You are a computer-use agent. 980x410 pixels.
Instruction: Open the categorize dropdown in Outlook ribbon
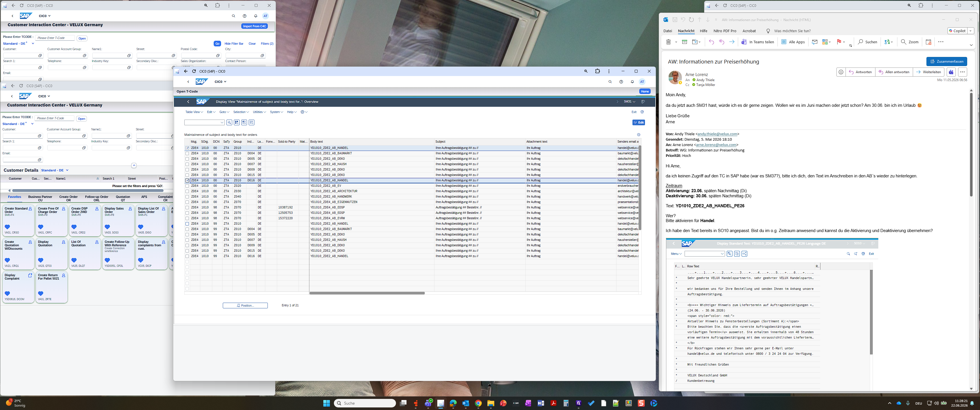(x=830, y=42)
